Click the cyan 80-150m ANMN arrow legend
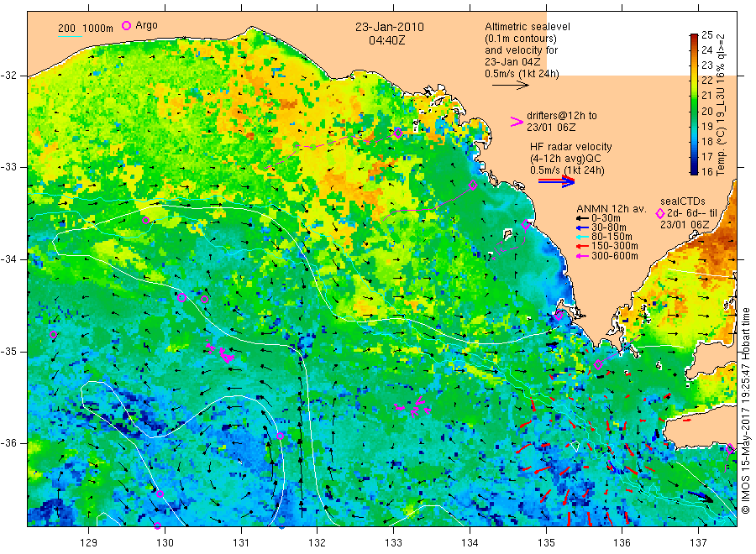The width and height of the screenshot is (756, 554). (582, 237)
